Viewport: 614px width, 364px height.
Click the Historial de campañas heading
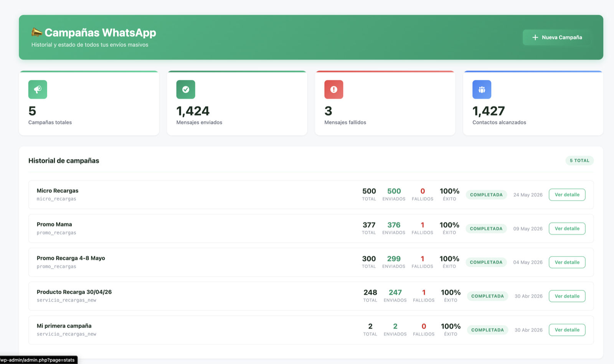point(64,161)
